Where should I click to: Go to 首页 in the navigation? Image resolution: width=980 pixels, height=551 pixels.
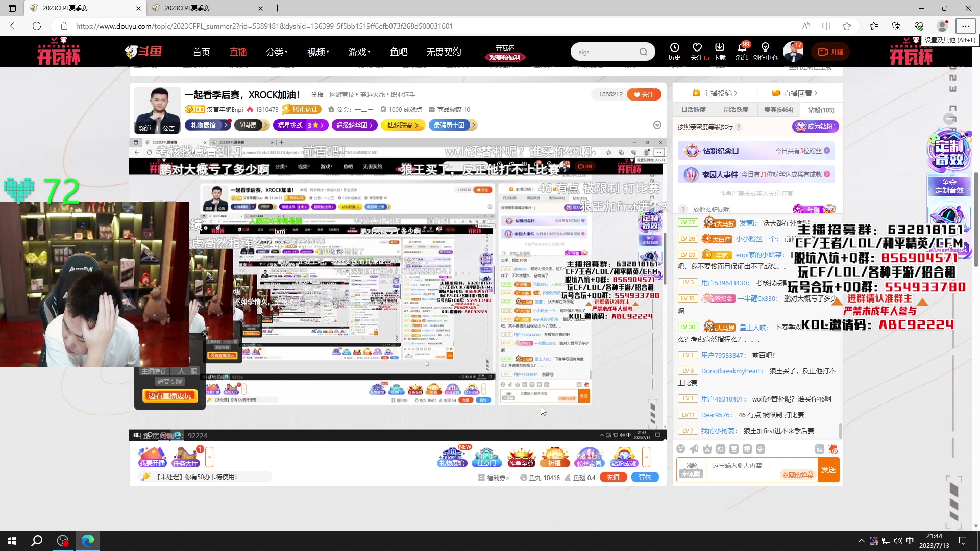point(201,52)
